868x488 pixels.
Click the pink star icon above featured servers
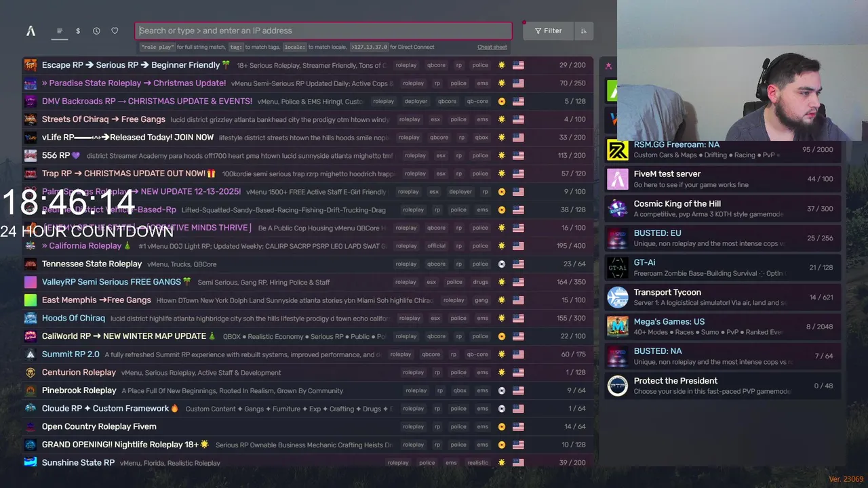click(608, 66)
